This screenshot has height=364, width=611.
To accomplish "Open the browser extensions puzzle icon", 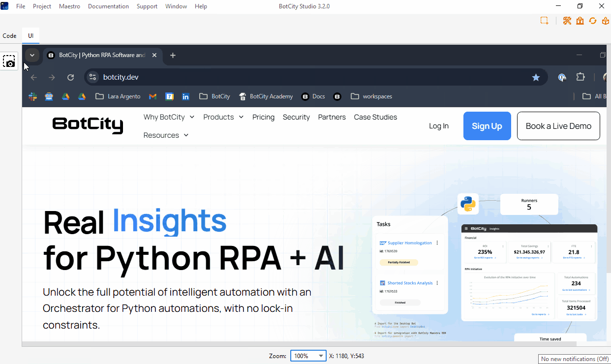I will (x=580, y=77).
